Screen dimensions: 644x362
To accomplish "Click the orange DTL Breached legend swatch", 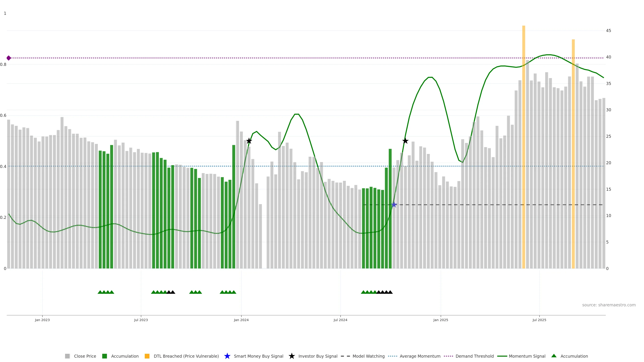I will pyautogui.click(x=147, y=356).
